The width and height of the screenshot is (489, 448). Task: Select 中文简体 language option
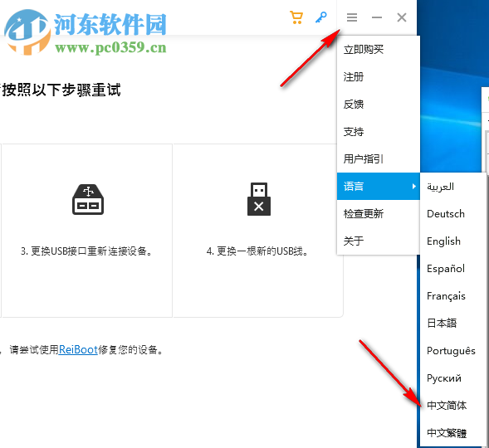click(452, 406)
